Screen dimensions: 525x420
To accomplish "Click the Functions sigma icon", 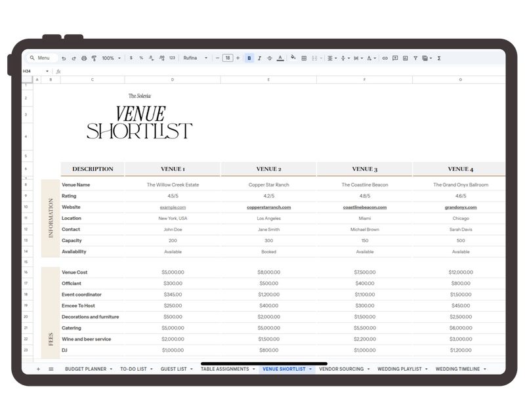I will [x=438, y=58].
